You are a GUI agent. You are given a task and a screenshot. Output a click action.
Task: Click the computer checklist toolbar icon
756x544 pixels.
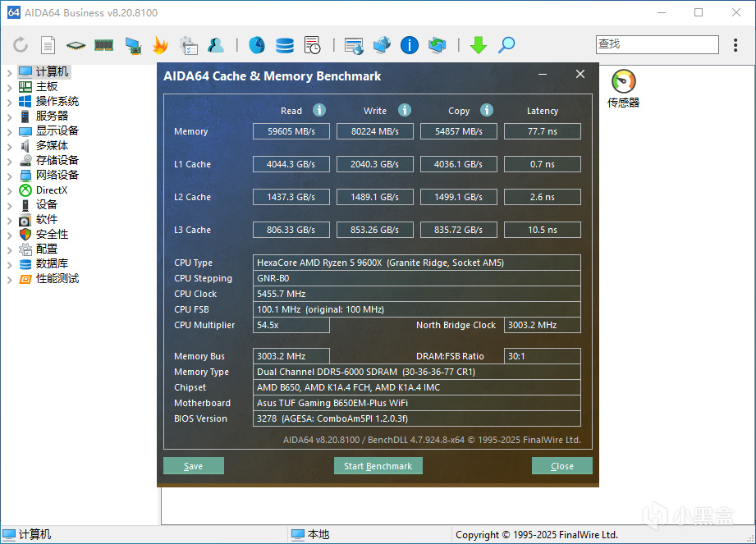pyautogui.click(x=188, y=45)
